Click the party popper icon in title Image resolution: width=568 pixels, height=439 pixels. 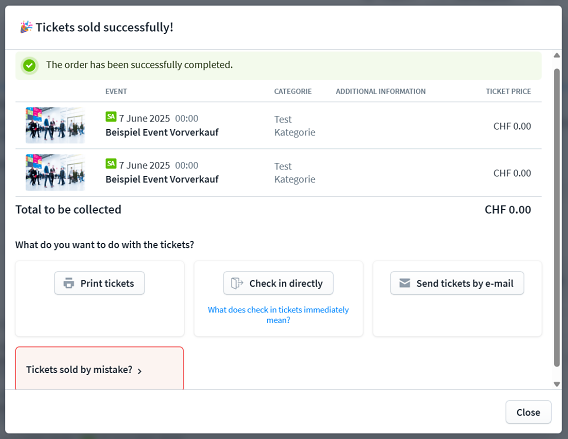26,27
